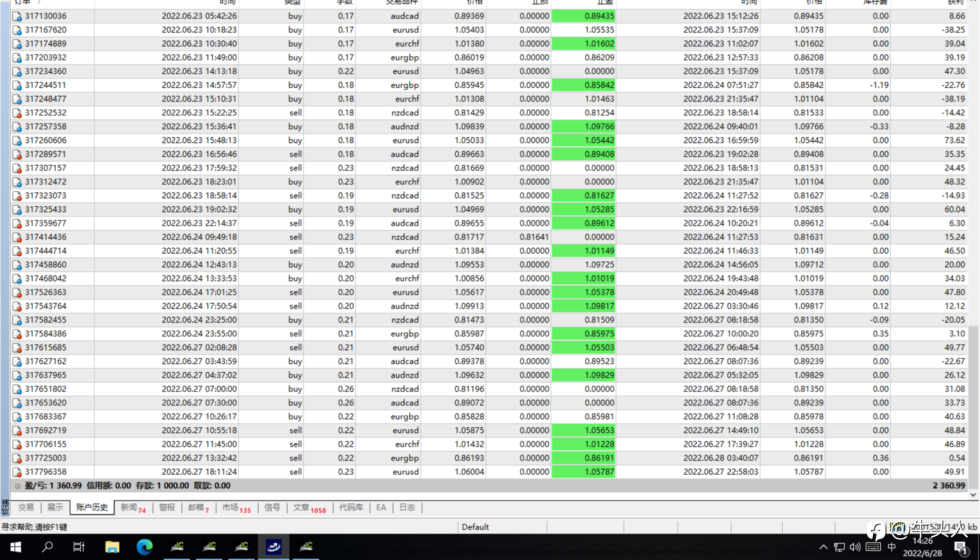The image size is (980, 560).
Task: Open the volume control in the system tray
Action: point(855,547)
